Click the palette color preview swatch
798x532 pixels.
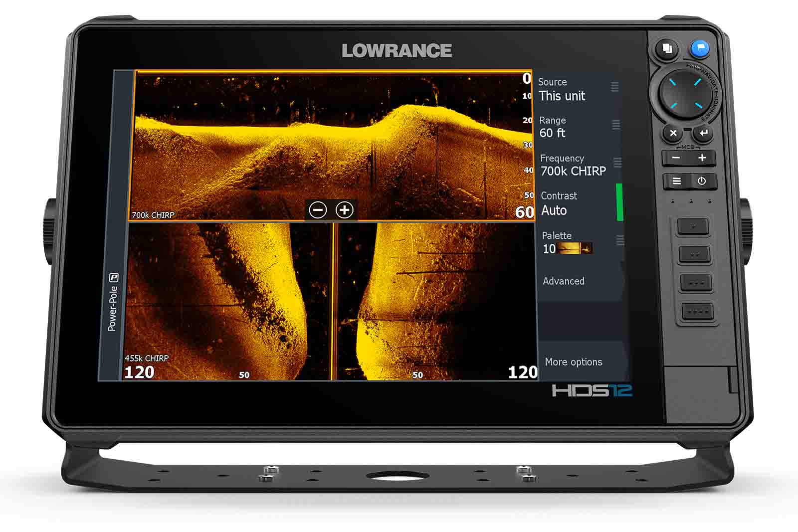(575, 248)
